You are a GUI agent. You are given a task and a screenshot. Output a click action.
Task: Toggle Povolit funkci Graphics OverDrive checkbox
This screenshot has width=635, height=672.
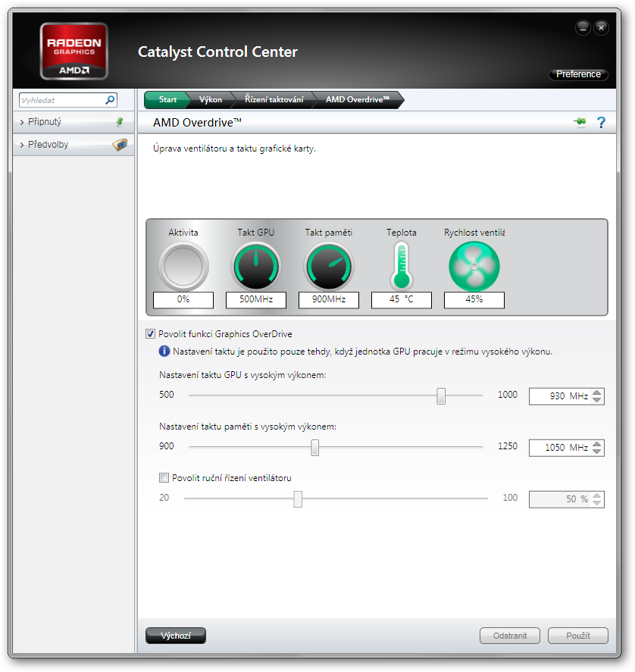[150, 334]
